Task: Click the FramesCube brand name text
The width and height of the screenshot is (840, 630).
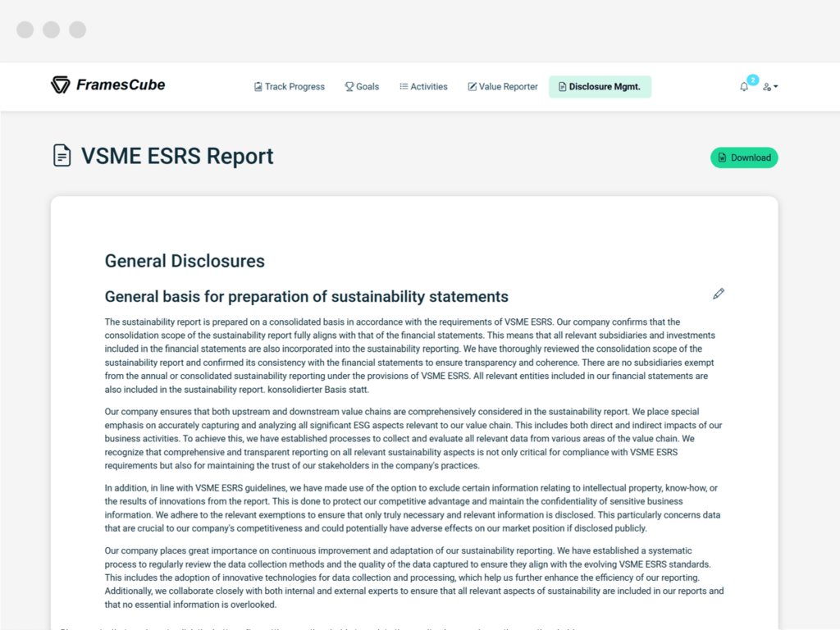Action: click(x=121, y=84)
